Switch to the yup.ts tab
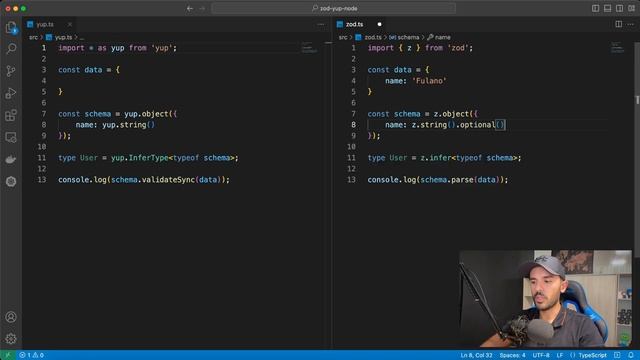 [x=45, y=24]
